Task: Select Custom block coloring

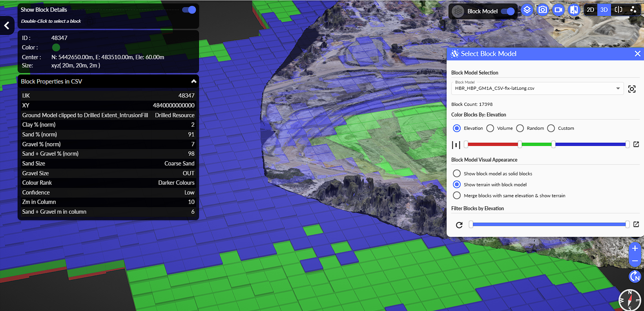Action: [551, 128]
